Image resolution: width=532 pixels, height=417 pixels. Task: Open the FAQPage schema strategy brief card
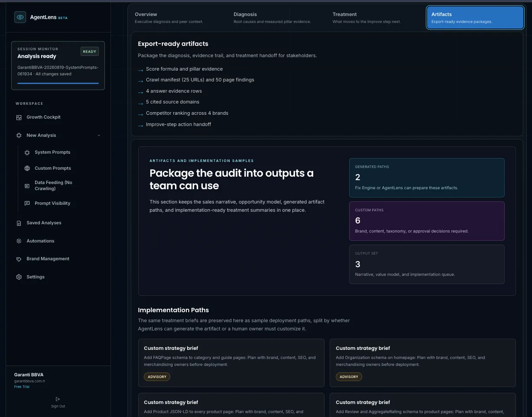pyautogui.click(x=231, y=363)
